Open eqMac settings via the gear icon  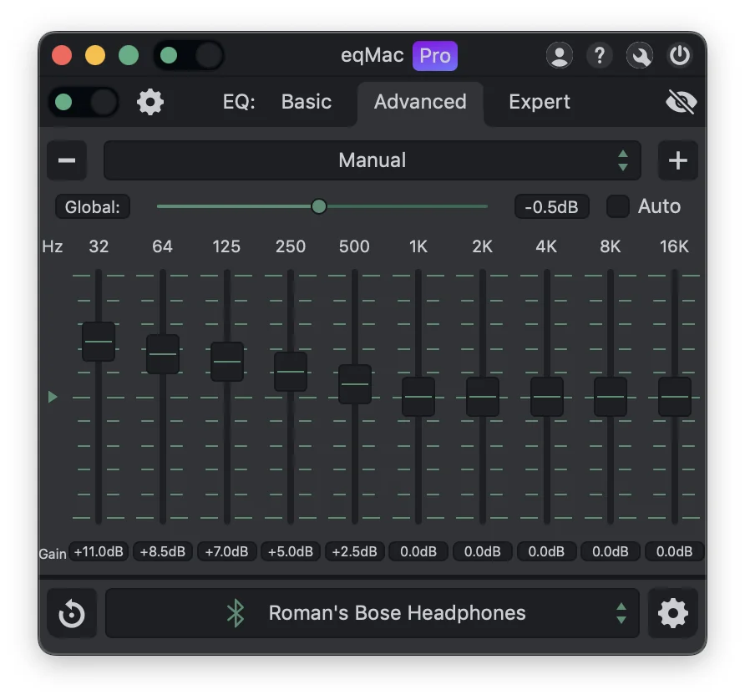pos(150,101)
